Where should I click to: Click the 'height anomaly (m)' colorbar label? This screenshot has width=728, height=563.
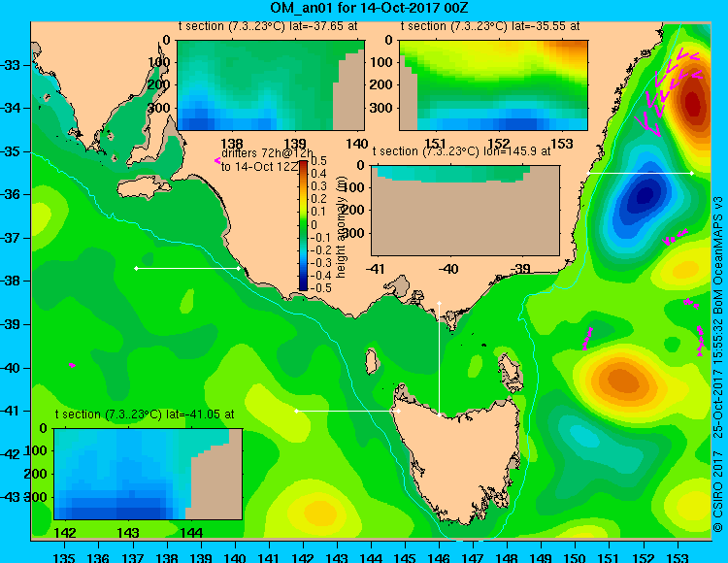tap(342, 227)
